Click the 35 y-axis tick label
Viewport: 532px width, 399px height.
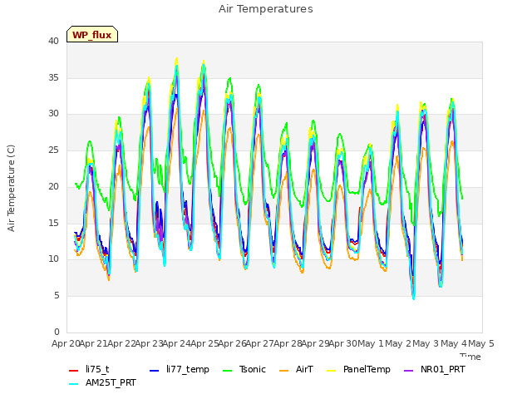tap(53, 77)
